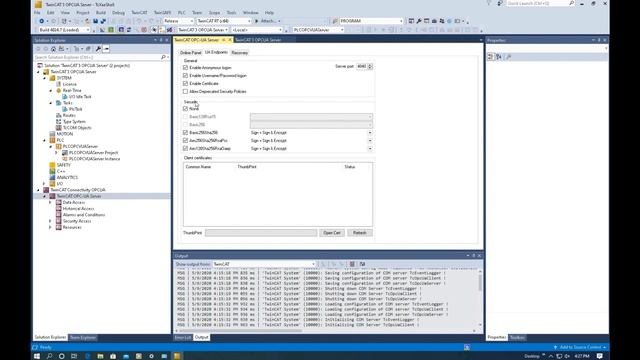Viewport: 640px width, 360px height.
Task: Switch to the Toolbox tab
Action: (x=517, y=338)
